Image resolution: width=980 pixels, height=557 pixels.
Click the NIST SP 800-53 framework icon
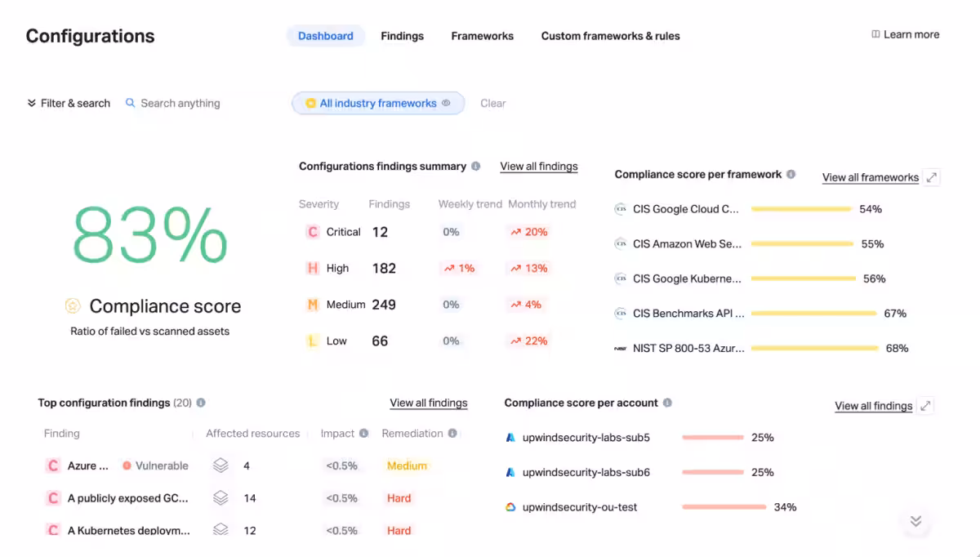[620, 348]
